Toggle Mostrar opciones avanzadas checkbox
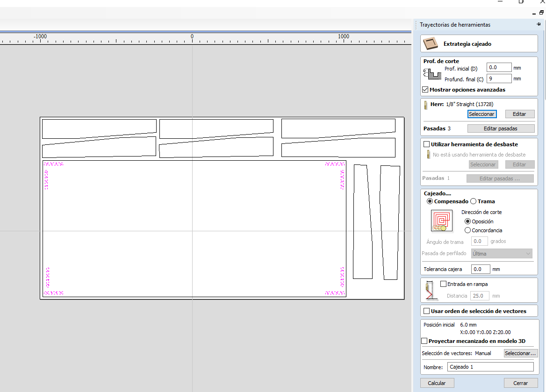The height and width of the screenshot is (392, 546). click(425, 89)
